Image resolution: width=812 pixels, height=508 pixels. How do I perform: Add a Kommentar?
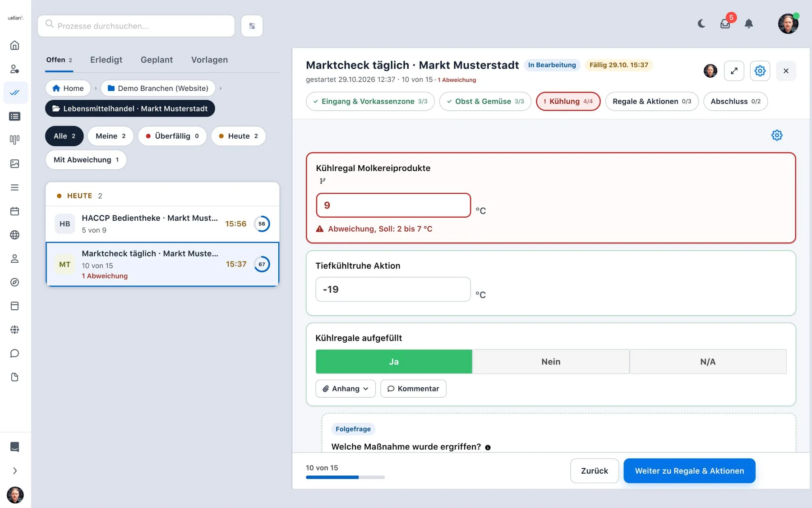[x=413, y=389]
